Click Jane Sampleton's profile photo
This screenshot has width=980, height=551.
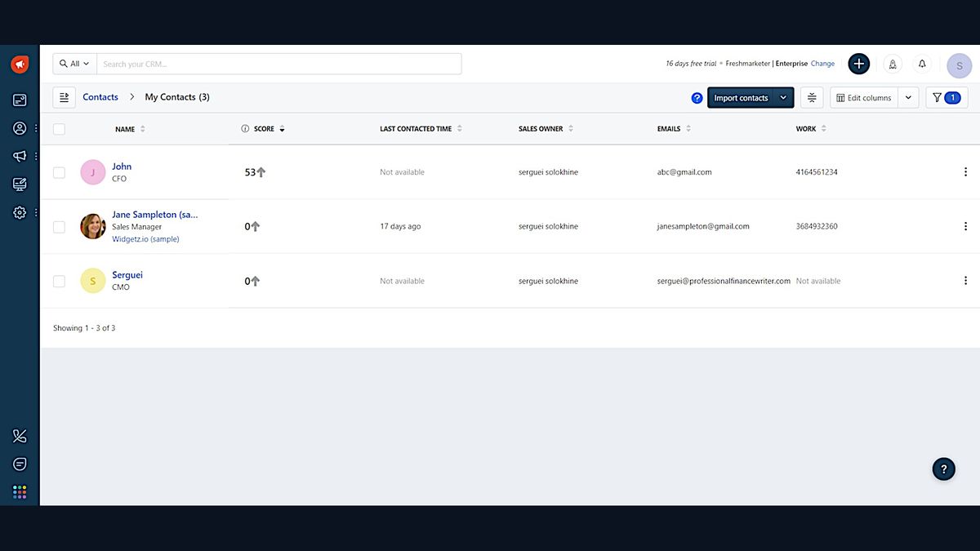[x=93, y=226]
